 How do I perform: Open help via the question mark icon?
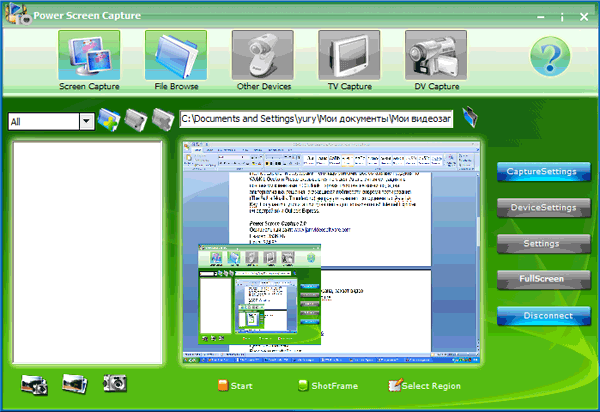550,56
